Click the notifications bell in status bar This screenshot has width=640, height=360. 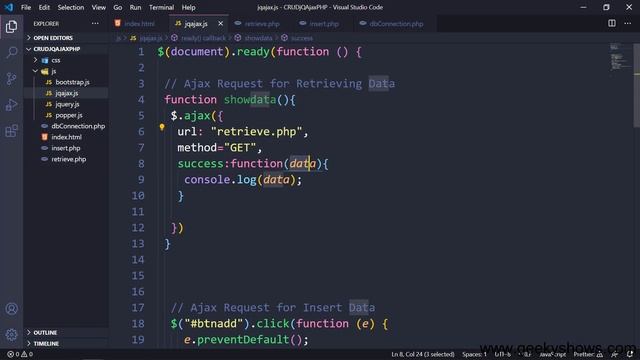point(630,354)
